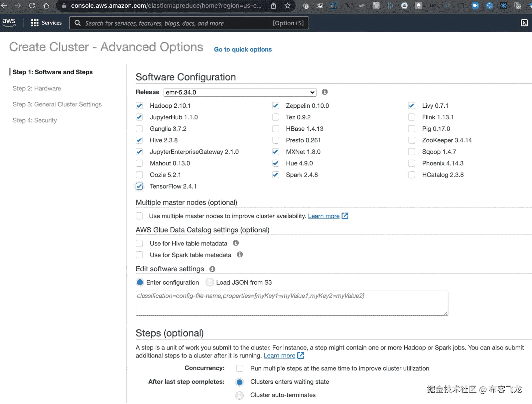Click Go to quick options link

(243, 50)
